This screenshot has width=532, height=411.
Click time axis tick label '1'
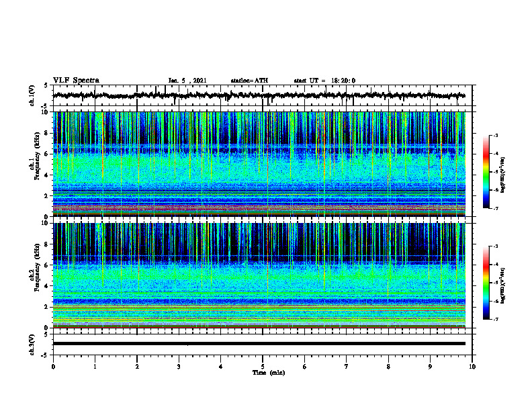(95, 367)
